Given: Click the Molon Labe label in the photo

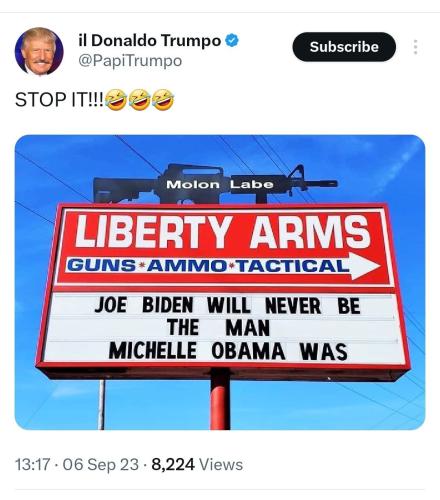Looking at the screenshot, I should (220, 184).
